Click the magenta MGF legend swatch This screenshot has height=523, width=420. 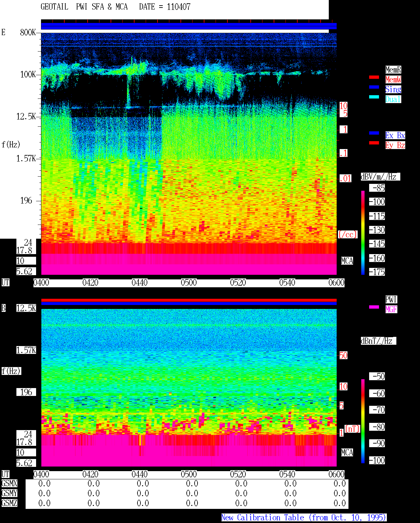tap(374, 307)
